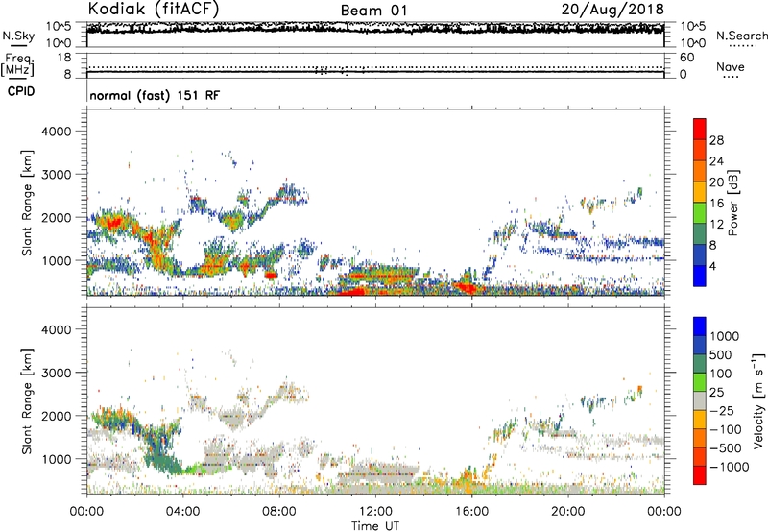Screen dimensions: 768x532
Task: Click the "2000" tick of the power panel
Action: (x=57, y=217)
